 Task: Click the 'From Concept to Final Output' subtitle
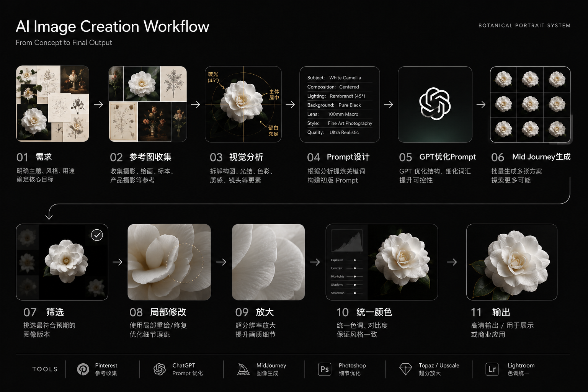[x=64, y=42]
